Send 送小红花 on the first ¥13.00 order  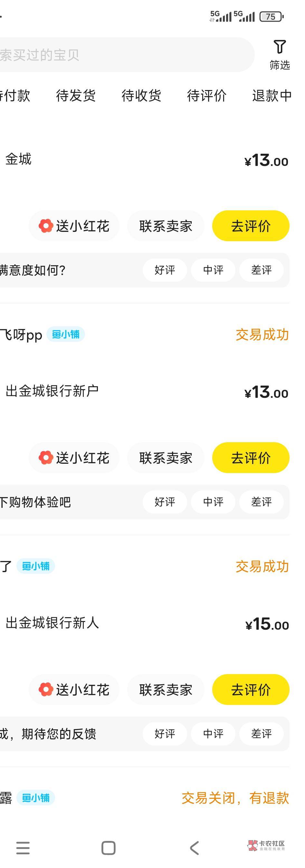(74, 226)
